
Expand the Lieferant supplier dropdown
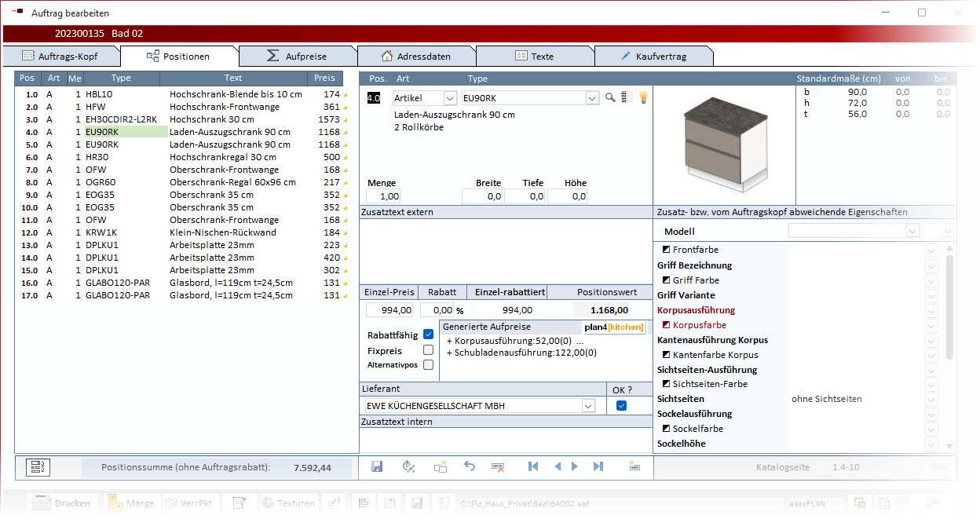(x=587, y=406)
